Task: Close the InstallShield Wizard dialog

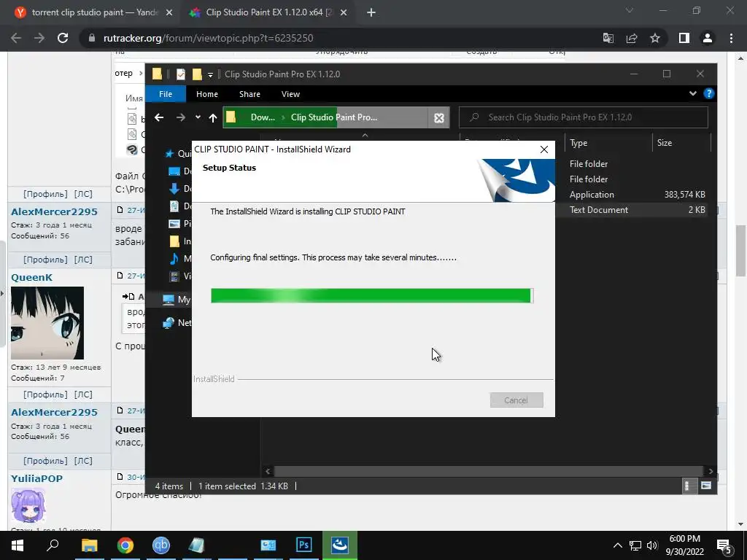Action: tap(544, 149)
